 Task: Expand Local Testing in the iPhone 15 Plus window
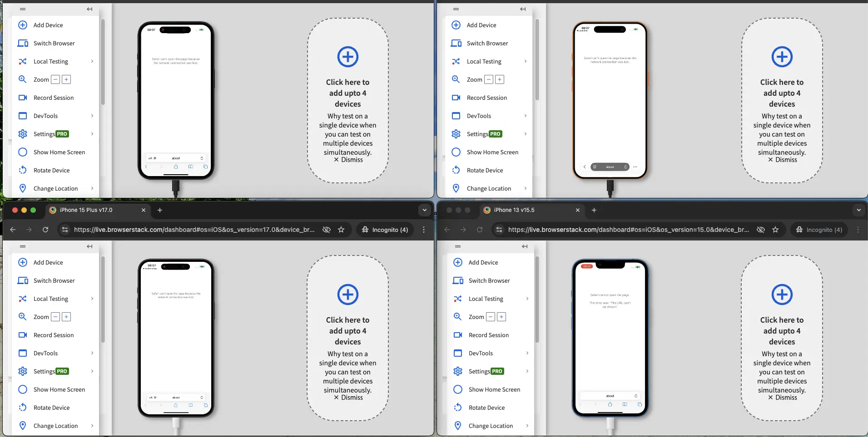click(92, 299)
